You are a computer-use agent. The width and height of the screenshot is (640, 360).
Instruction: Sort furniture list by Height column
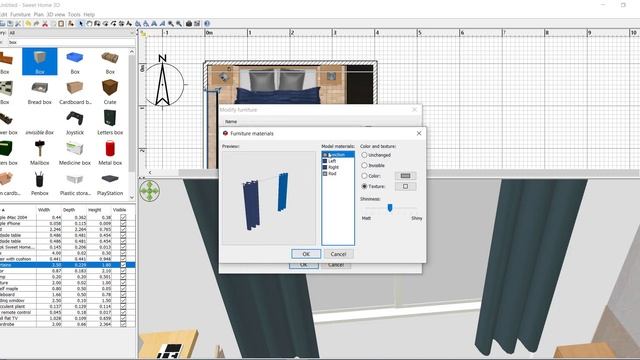point(94,210)
